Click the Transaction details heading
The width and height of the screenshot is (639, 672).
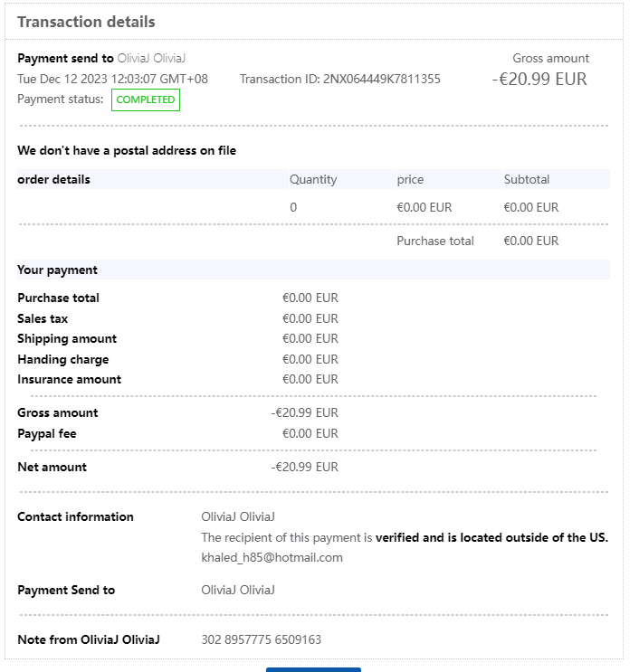click(86, 22)
